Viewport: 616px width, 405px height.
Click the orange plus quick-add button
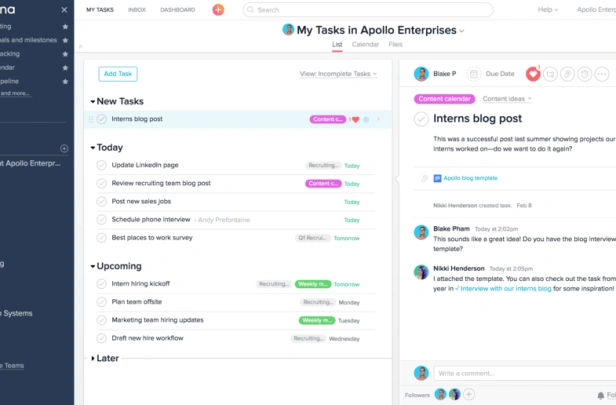[219, 10]
